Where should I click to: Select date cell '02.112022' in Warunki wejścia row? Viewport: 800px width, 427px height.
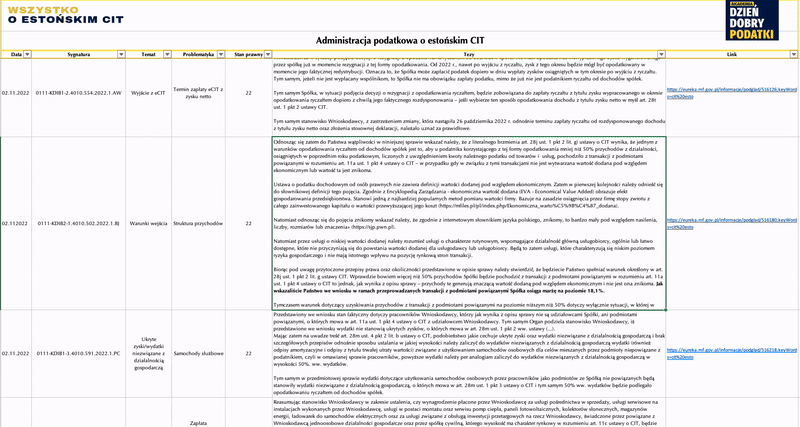tap(16, 223)
